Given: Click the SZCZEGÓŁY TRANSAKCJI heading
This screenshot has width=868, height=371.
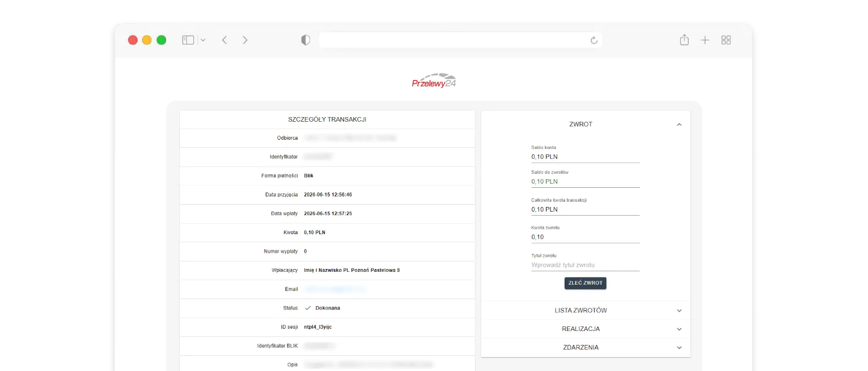Looking at the screenshot, I should point(327,119).
